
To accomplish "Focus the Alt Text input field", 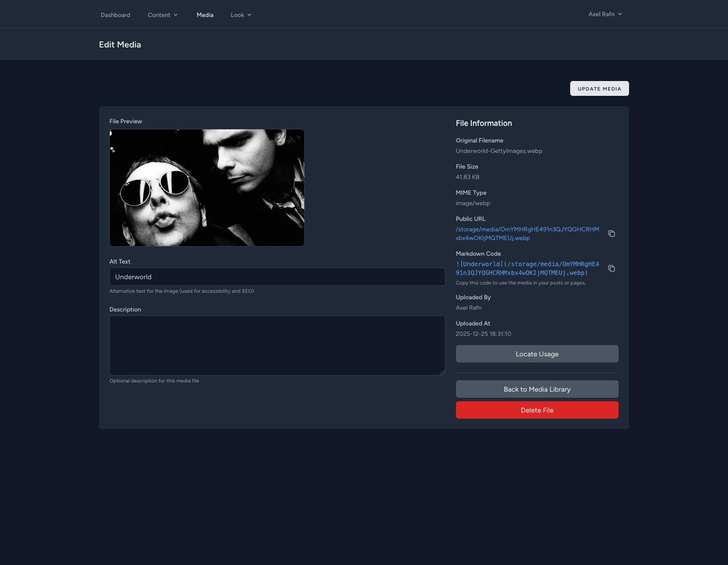I will [x=277, y=277].
